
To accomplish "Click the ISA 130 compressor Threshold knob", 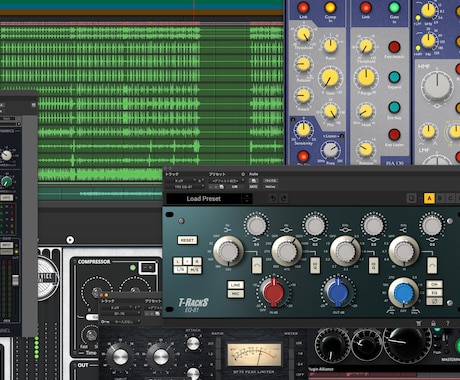I will click(x=304, y=35).
